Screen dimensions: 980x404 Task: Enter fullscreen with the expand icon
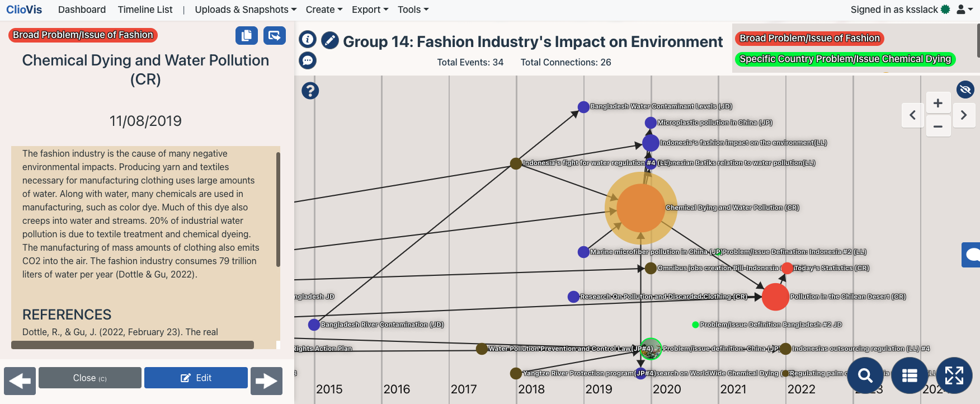click(954, 375)
